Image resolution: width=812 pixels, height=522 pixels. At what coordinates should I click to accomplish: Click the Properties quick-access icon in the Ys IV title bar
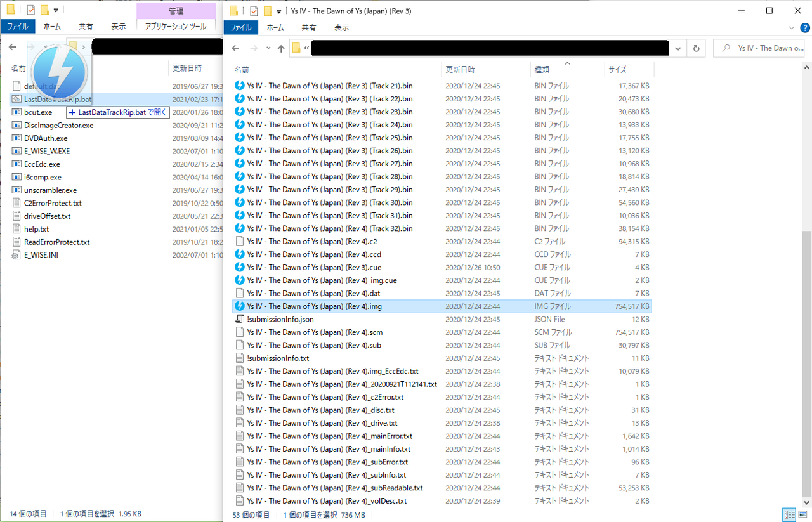(254, 11)
